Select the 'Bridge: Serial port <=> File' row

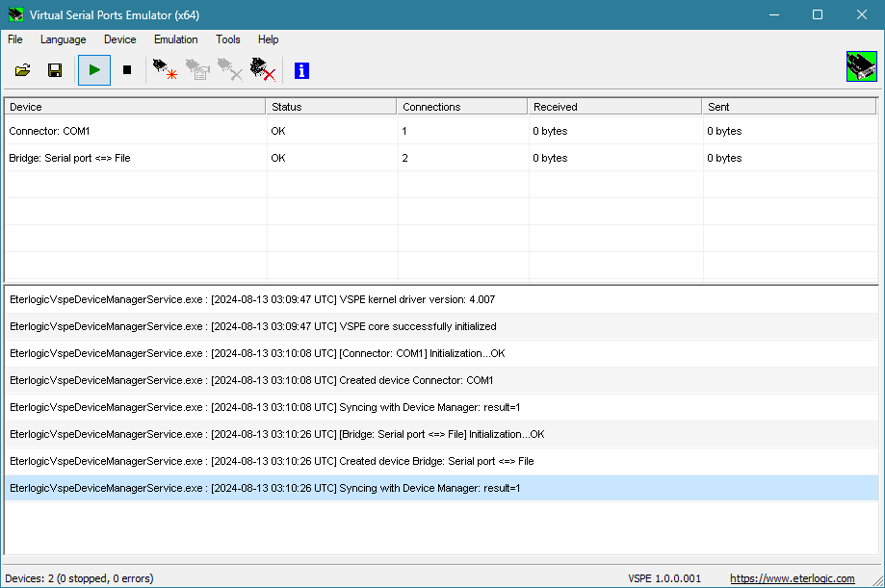[441, 158]
